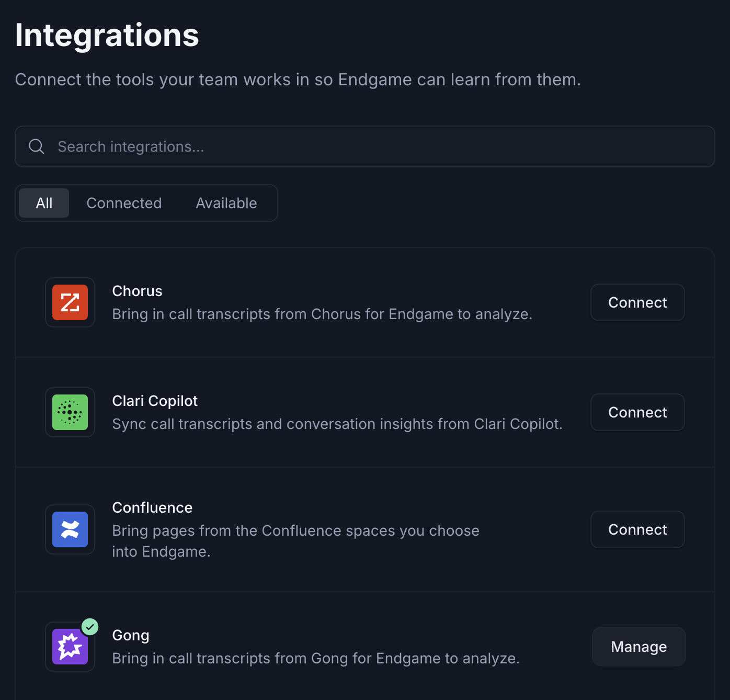Image resolution: width=730 pixels, height=700 pixels.
Task: Click the Gong title text
Action: 131,635
